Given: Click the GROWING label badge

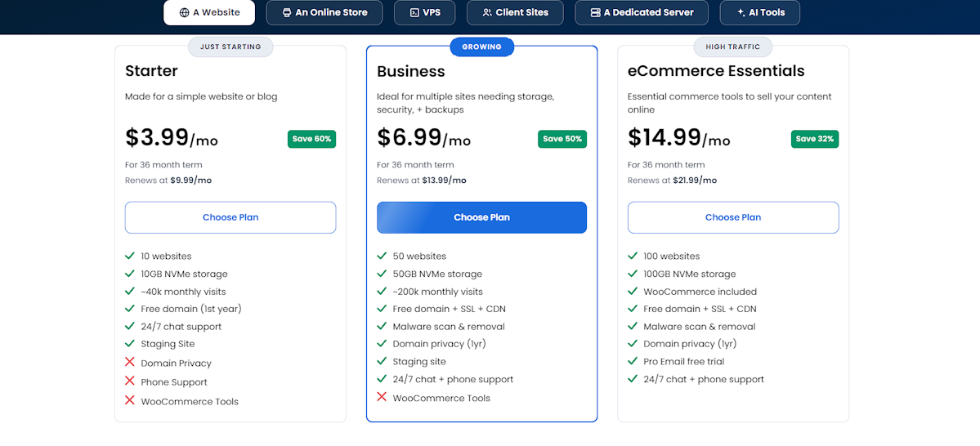Looking at the screenshot, I should [482, 47].
